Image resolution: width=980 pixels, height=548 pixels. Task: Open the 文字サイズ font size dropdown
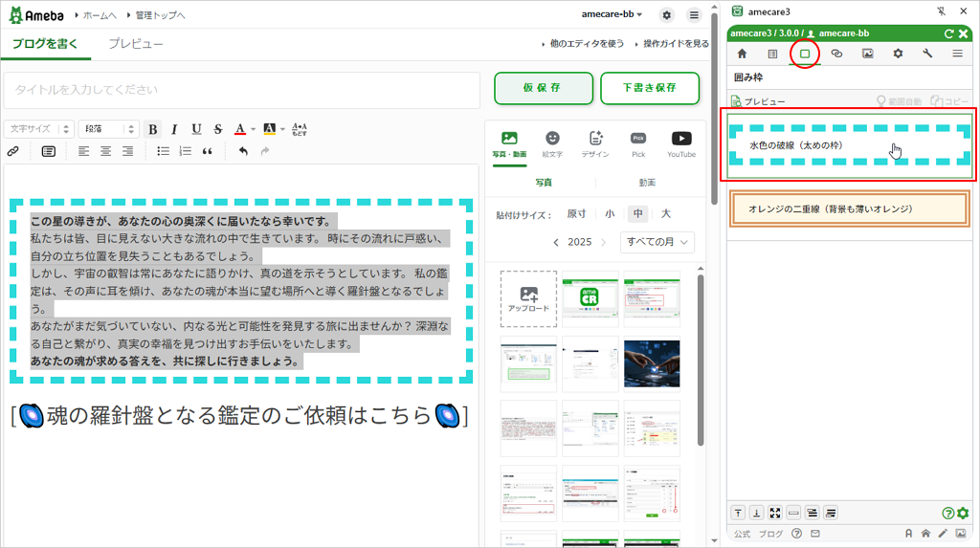39,129
